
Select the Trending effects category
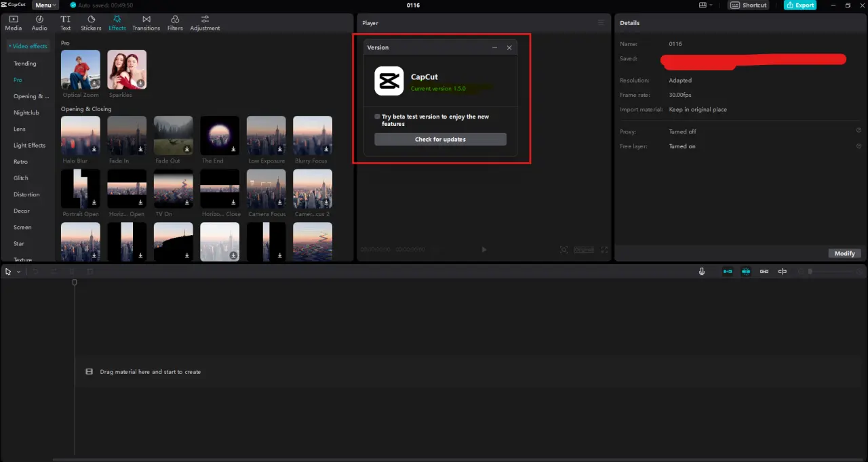tap(25, 63)
